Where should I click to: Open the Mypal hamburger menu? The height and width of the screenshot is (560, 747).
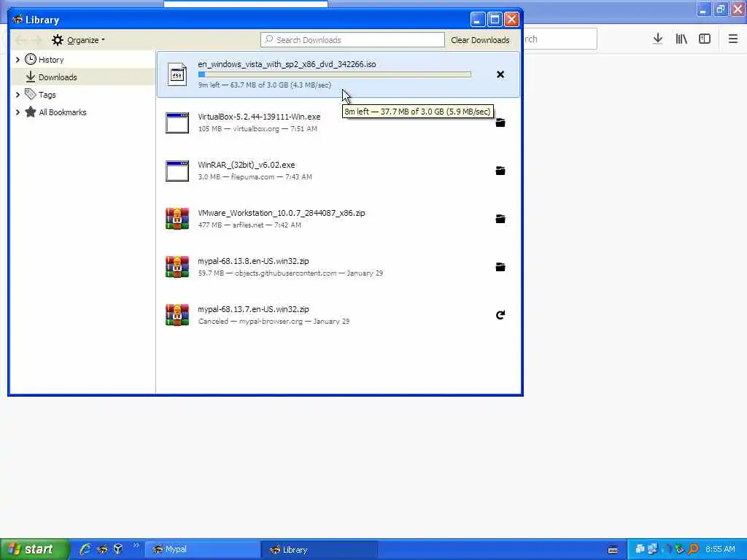733,39
